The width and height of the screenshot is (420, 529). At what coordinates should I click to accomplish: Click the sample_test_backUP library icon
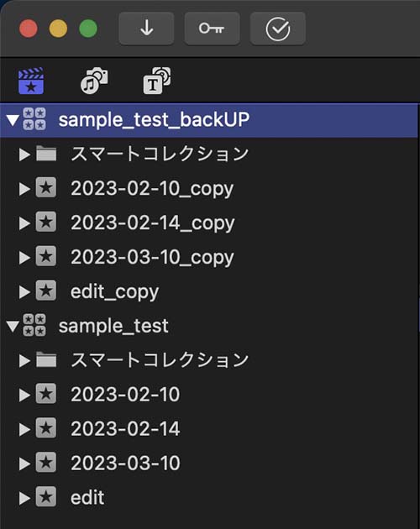click(34, 119)
